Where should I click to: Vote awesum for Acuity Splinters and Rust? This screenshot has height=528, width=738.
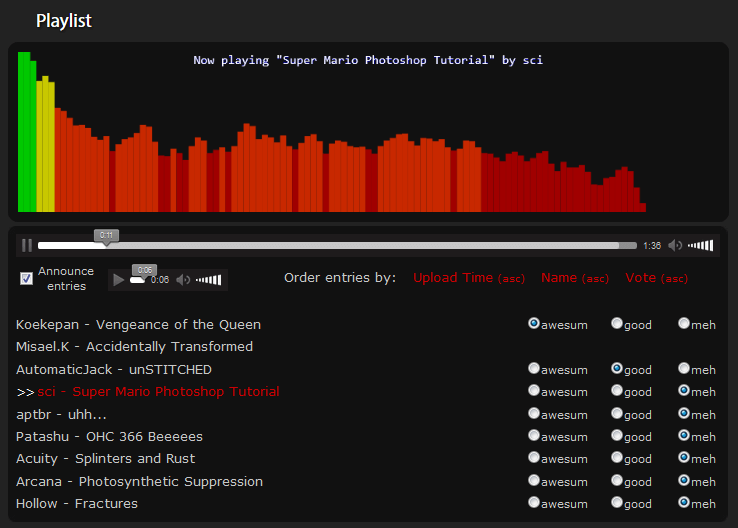[534, 457]
